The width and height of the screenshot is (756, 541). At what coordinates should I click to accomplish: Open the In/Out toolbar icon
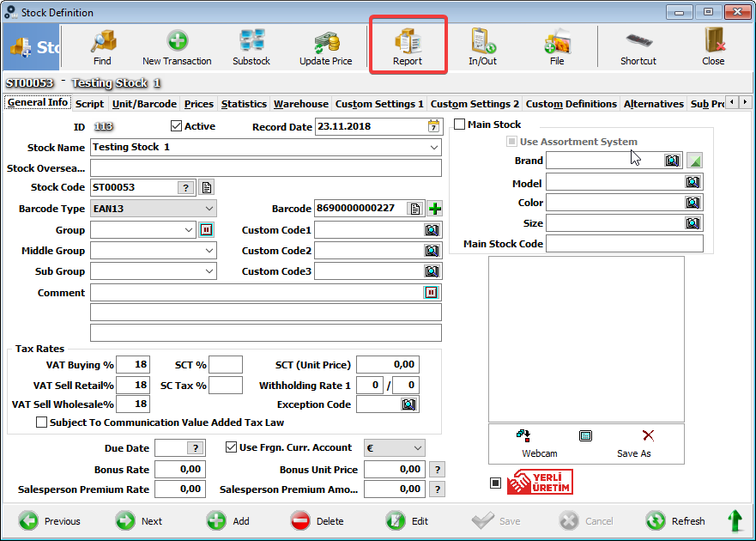pos(482,47)
